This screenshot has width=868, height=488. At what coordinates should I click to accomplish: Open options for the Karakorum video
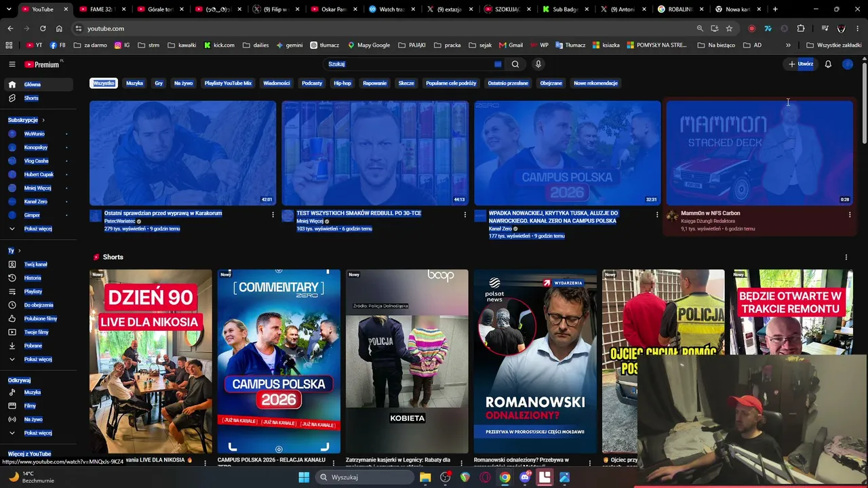[x=273, y=215]
